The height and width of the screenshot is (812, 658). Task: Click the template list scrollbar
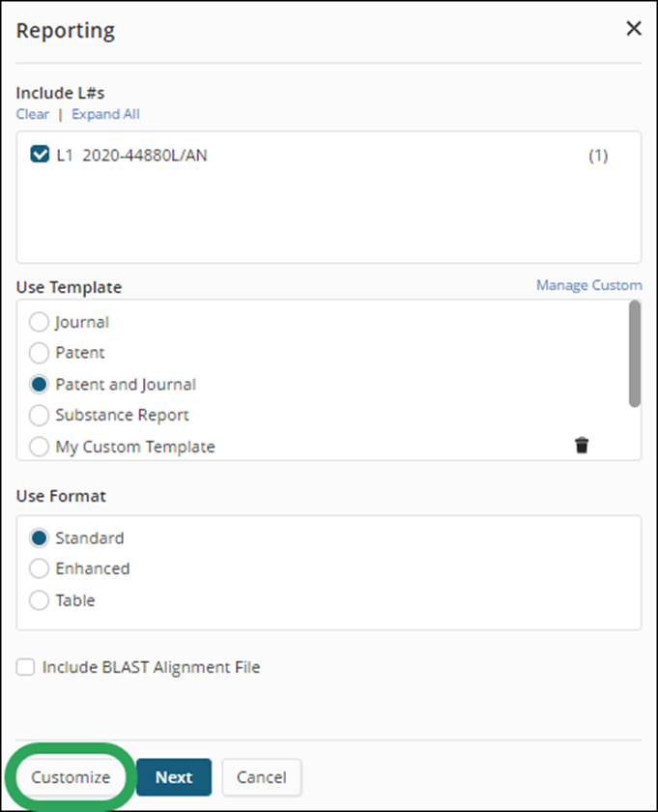click(x=635, y=354)
